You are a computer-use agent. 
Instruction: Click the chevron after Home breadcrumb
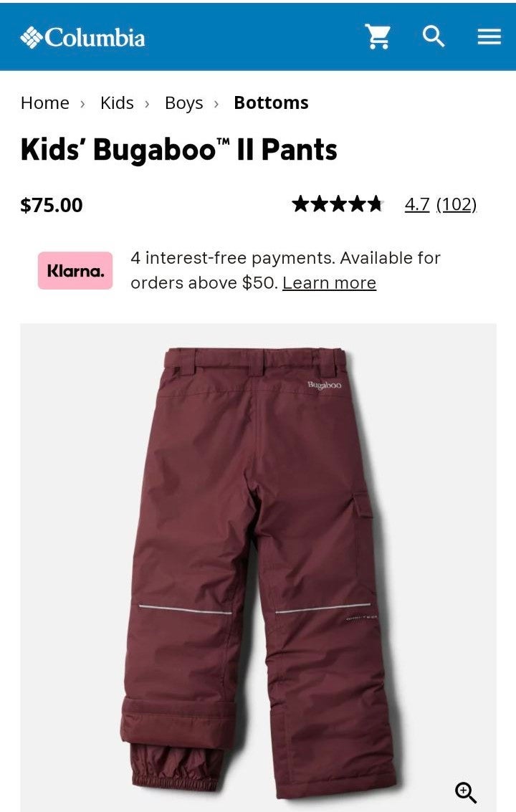83,104
